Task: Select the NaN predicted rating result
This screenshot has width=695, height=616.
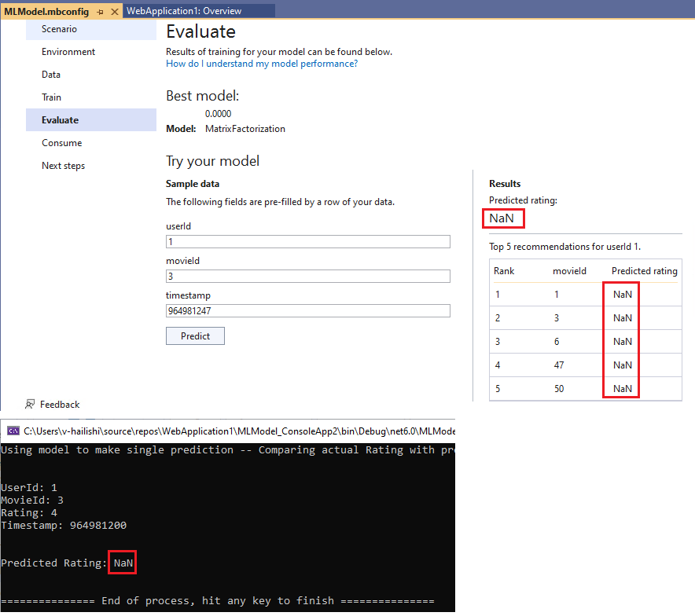Action: pyautogui.click(x=502, y=218)
